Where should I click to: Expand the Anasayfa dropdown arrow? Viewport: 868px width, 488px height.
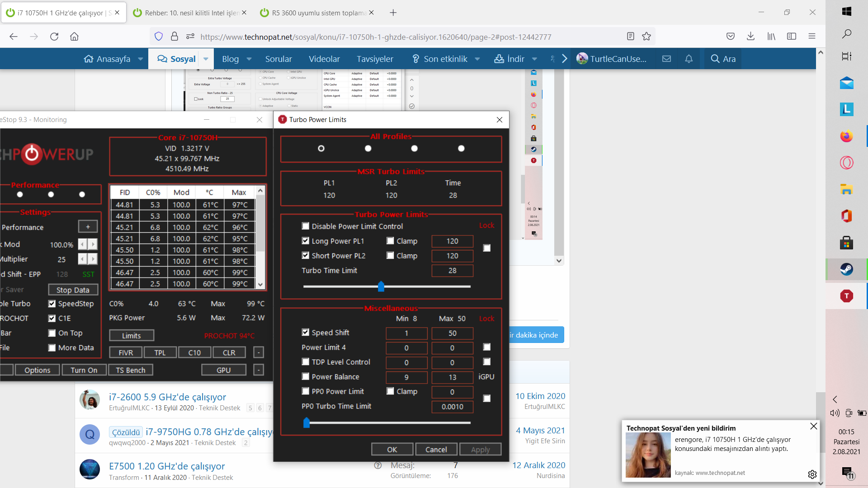tap(141, 59)
